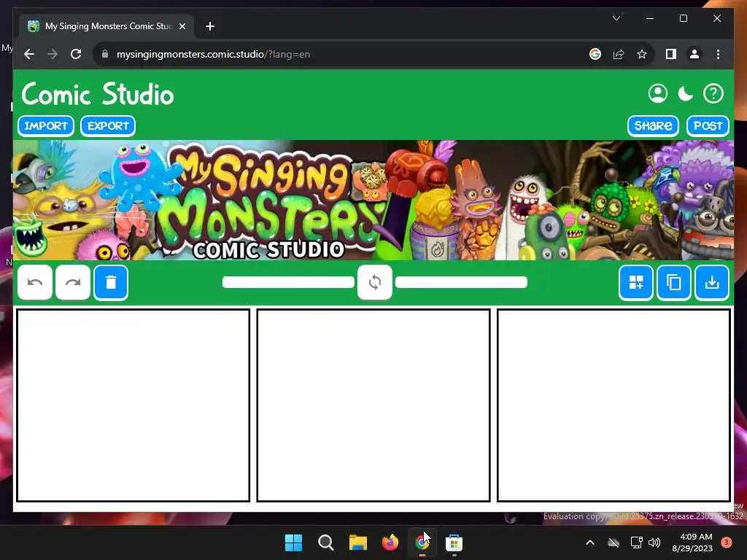Open Windows taskbar search
Image resolution: width=747 pixels, height=560 pixels.
326,542
